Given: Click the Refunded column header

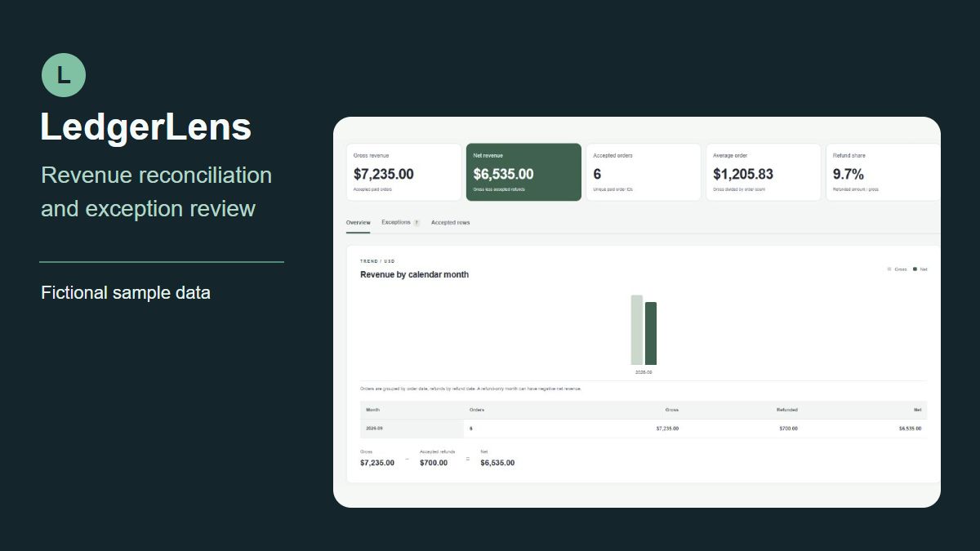Looking at the screenshot, I should [x=787, y=410].
